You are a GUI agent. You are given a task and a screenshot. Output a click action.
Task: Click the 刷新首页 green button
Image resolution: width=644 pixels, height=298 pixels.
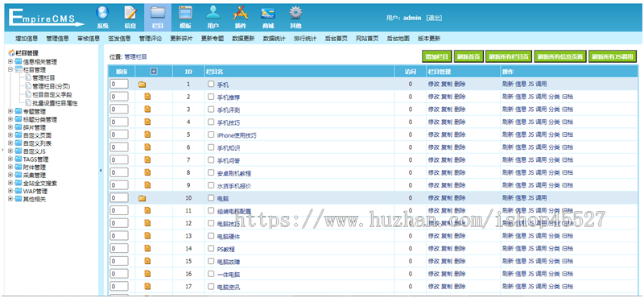[x=469, y=56]
